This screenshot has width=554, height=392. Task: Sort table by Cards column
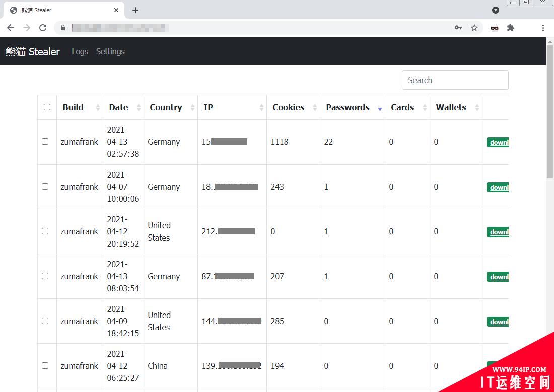pyautogui.click(x=407, y=107)
